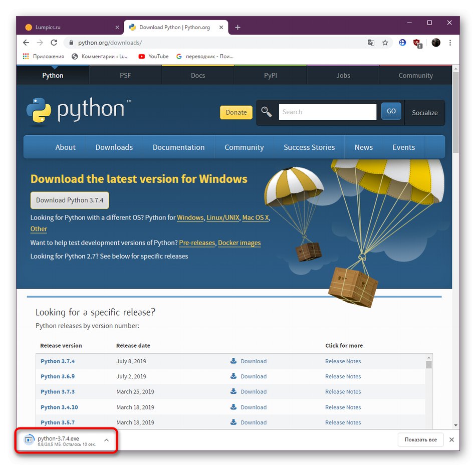Screen dimensions: 476x467
Task: Click the GO search button
Action: [391, 111]
